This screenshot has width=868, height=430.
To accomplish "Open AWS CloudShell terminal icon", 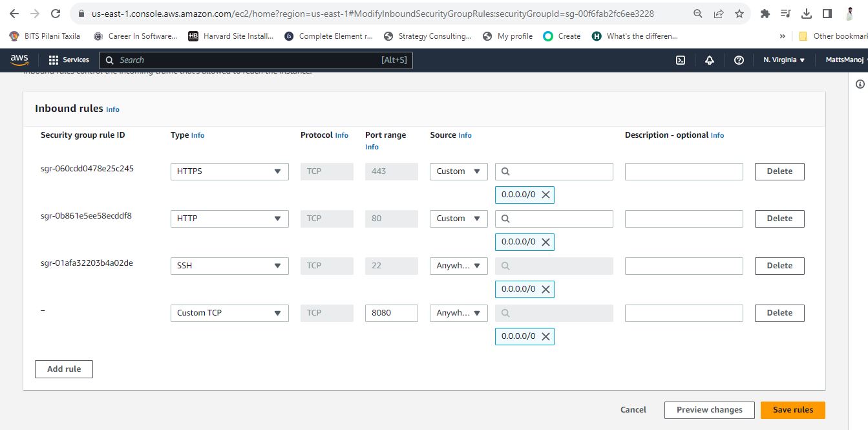I will pos(681,60).
